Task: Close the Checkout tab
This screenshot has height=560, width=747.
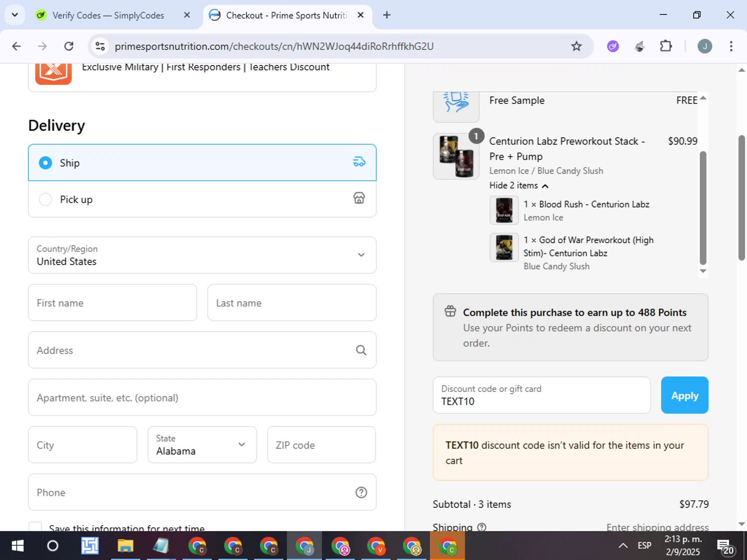Action: click(x=361, y=15)
